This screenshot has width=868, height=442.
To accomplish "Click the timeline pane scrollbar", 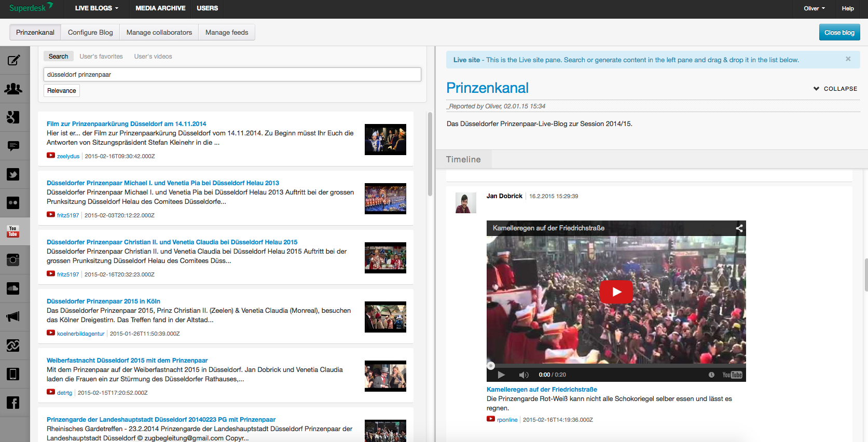I will pyautogui.click(x=866, y=275).
